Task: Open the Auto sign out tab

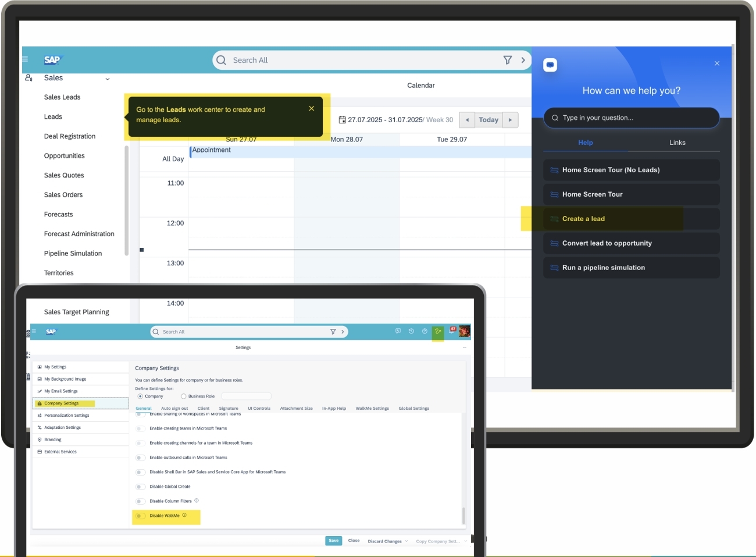Action: [x=174, y=409]
